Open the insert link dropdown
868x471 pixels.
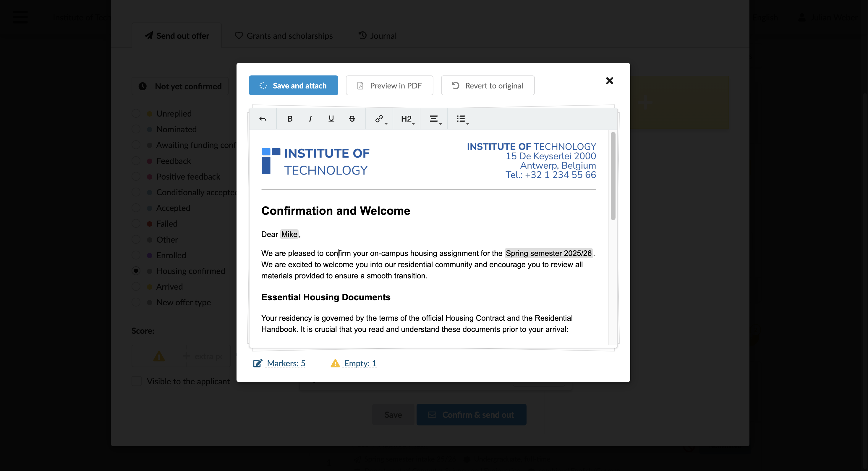point(380,119)
